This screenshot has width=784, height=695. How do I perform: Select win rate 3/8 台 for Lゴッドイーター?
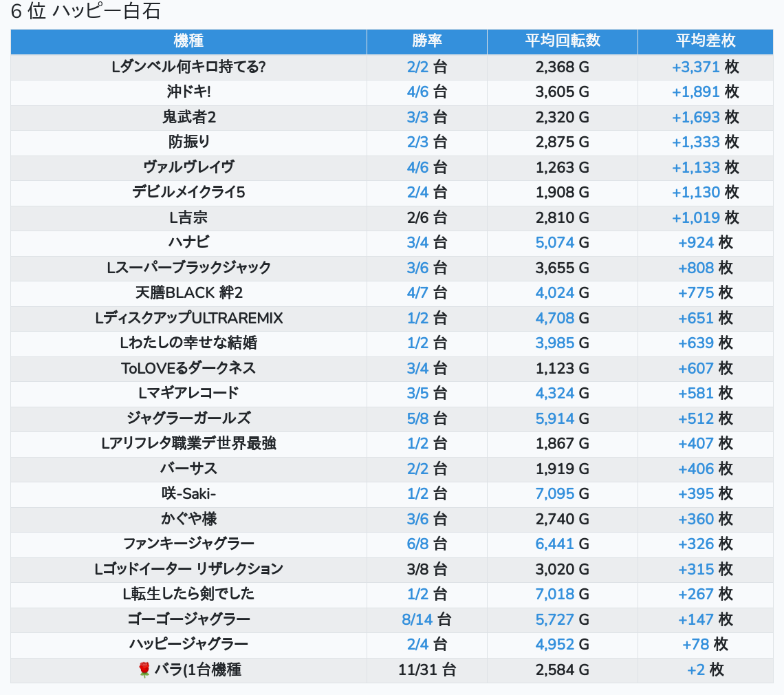[x=426, y=569]
